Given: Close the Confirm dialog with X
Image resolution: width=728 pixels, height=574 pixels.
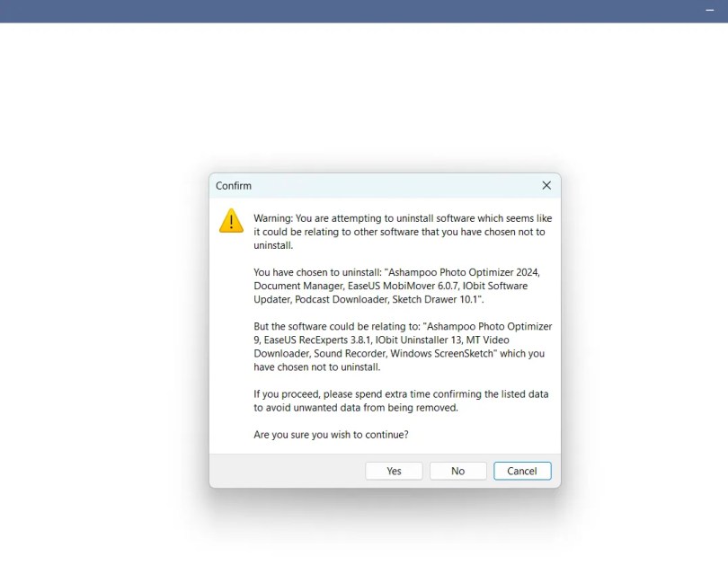Looking at the screenshot, I should pos(546,186).
